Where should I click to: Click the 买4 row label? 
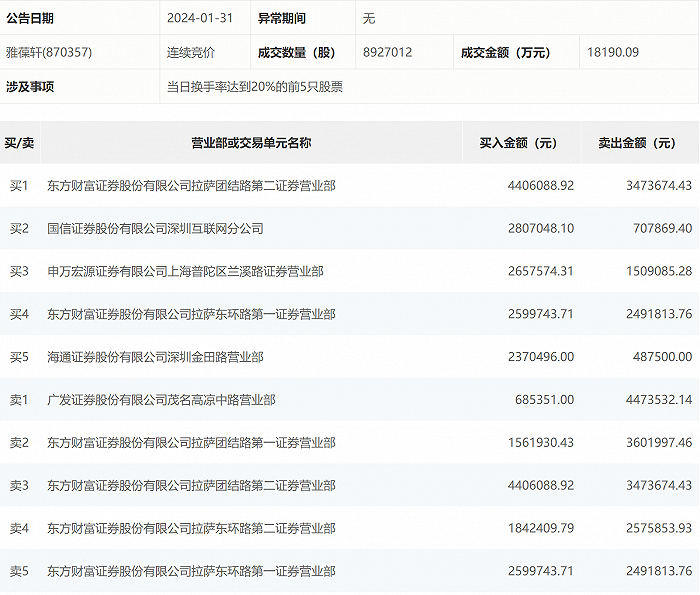19,314
